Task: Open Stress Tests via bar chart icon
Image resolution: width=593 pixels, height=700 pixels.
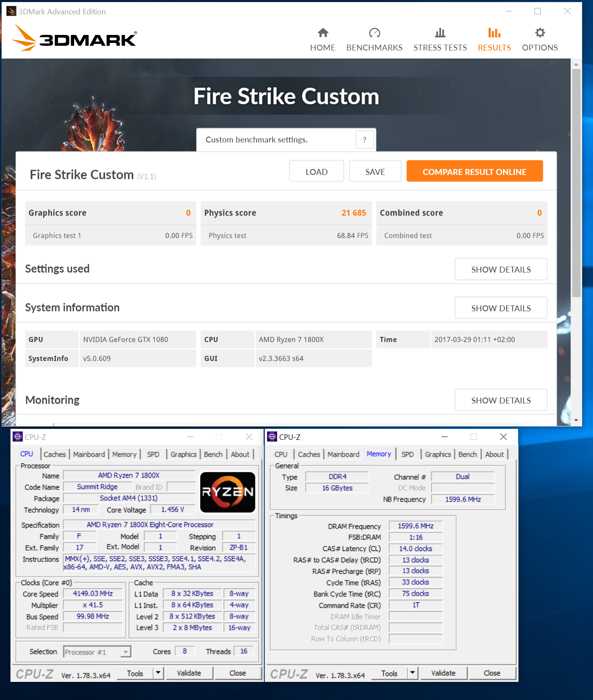Action: pyautogui.click(x=440, y=33)
